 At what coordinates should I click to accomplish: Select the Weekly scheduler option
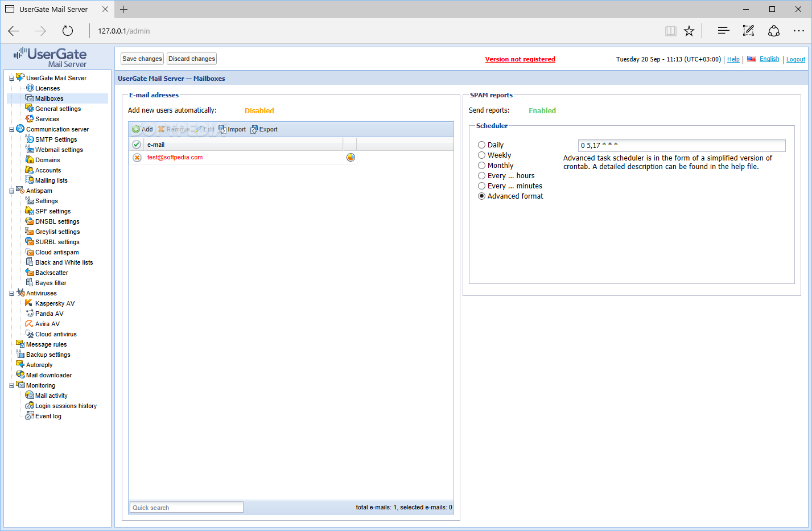[x=481, y=155]
